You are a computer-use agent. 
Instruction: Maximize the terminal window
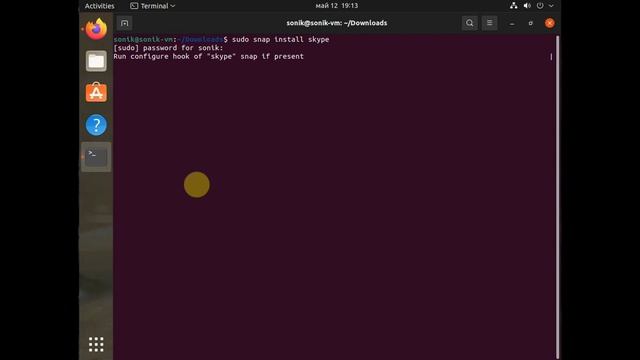(531, 23)
